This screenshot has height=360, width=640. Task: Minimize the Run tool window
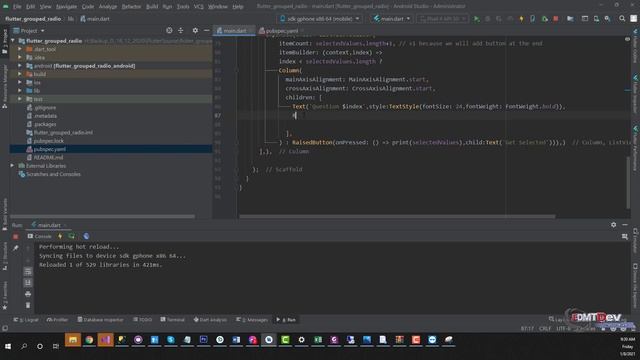pos(625,225)
